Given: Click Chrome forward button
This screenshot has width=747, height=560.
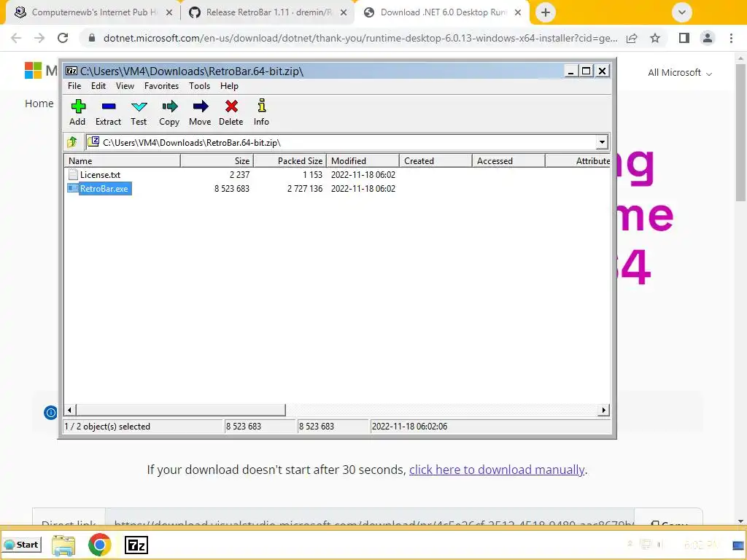Looking at the screenshot, I should click(39, 38).
